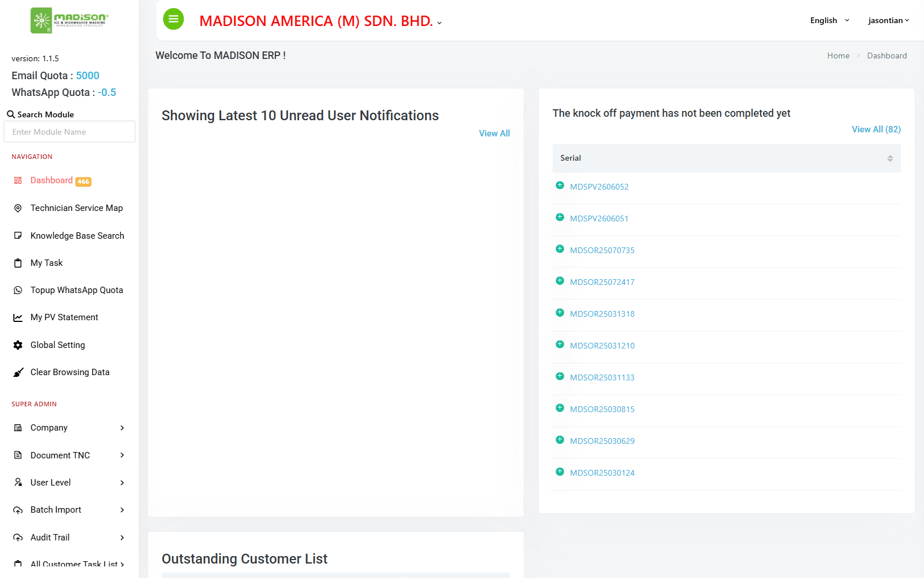The height and width of the screenshot is (578, 924).
Task: Click the Document TNC file icon
Action: [18, 455]
